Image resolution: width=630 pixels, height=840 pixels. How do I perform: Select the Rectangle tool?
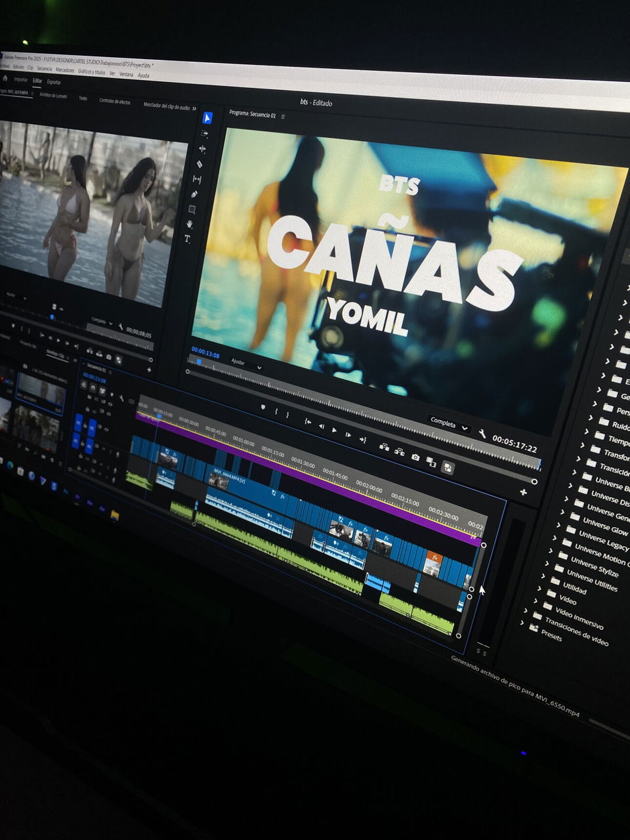(x=192, y=209)
